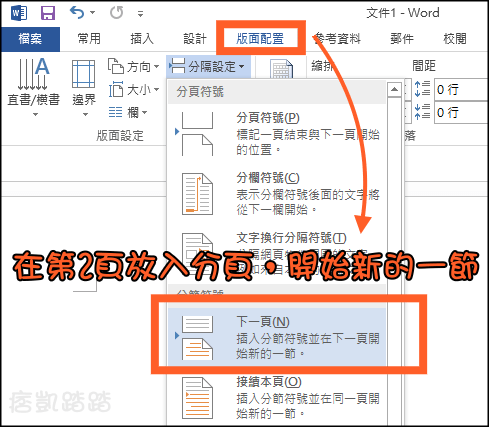Switch to the 校閱 tab
This screenshot has width=489, height=427.
pos(455,39)
